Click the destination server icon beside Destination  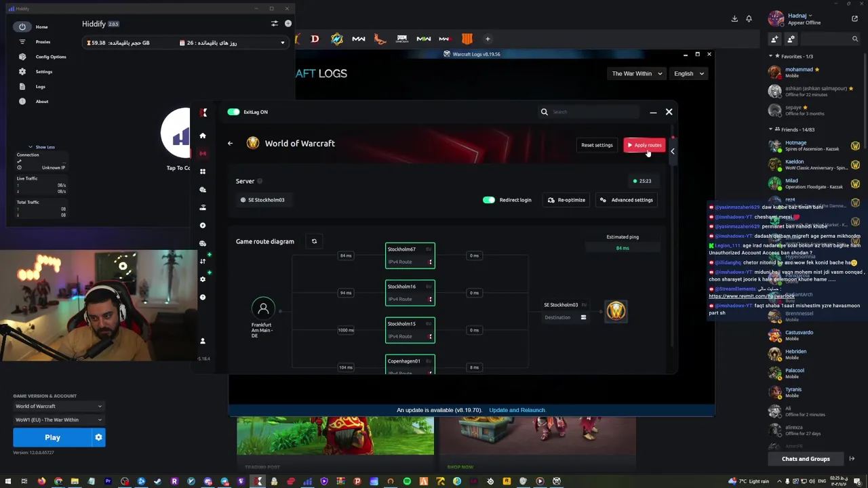pyautogui.click(x=583, y=317)
